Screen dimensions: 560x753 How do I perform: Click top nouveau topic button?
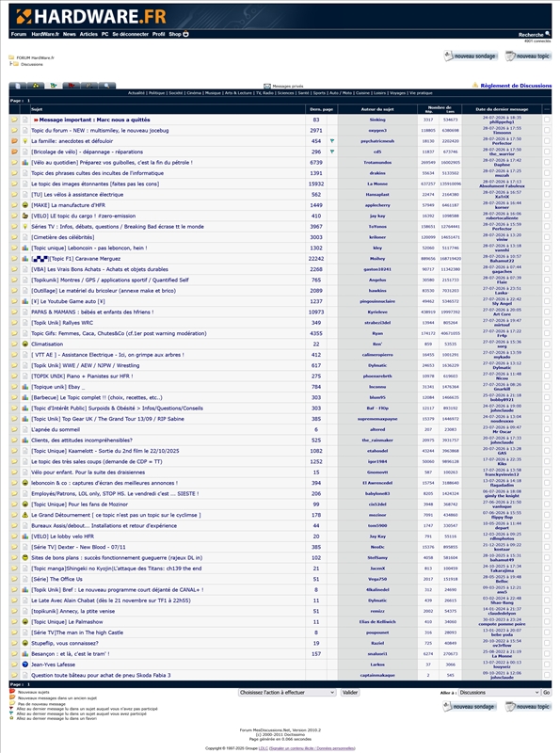tap(528, 56)
